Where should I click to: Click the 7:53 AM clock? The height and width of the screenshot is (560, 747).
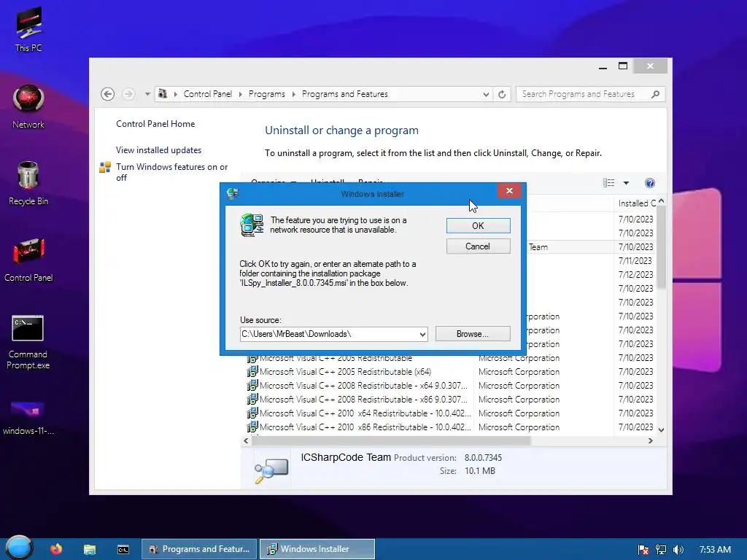pyautogui.click(x=715, y=549)
